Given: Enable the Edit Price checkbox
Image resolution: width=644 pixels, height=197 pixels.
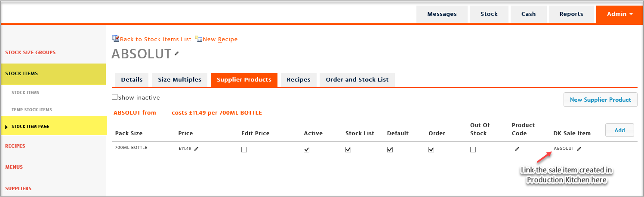Looking at the screenshot, I should (244, 150).
